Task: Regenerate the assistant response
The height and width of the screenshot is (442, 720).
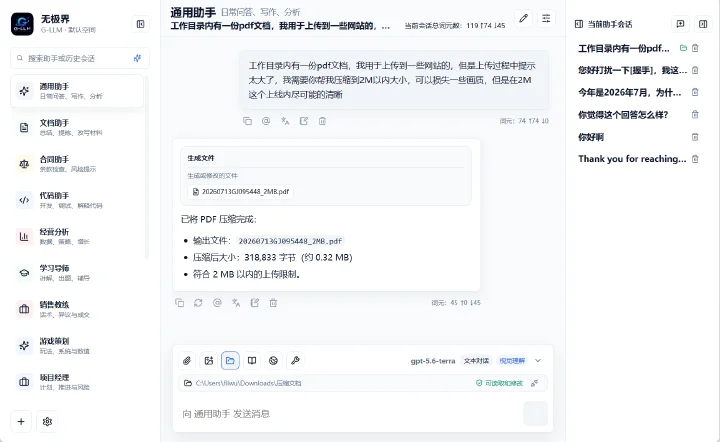Action: click(198, 303)
